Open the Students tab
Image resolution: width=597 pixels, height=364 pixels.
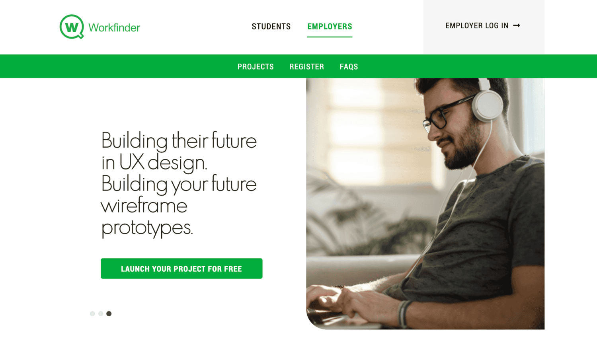[x=271, y=26]
